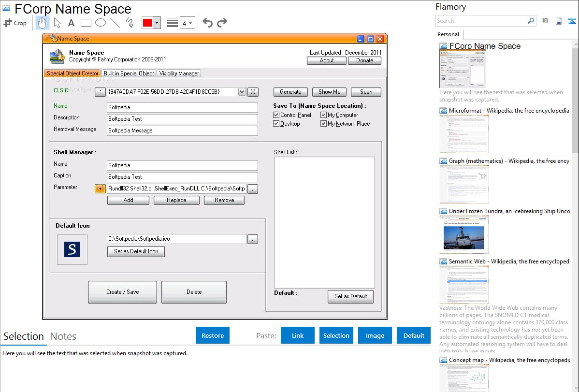Click the Donate button
Viewport: 579px width, 392px height.
(364, 60)
